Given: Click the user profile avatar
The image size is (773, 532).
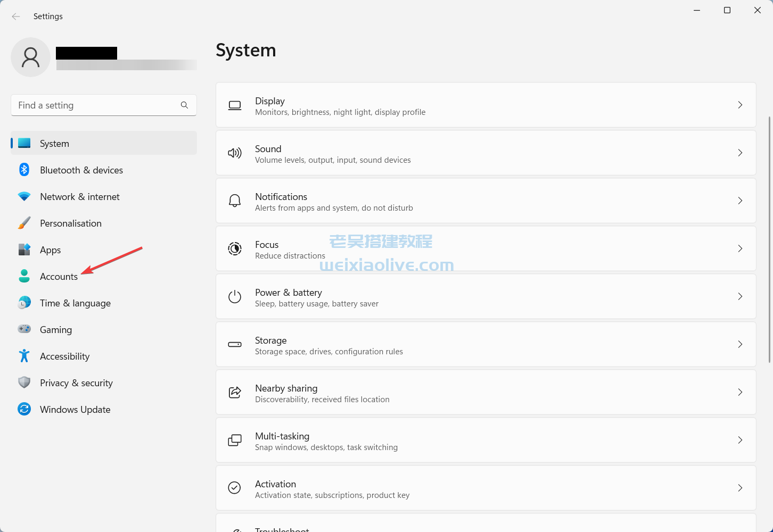Looking at the screenshot, I should (31, 57).
